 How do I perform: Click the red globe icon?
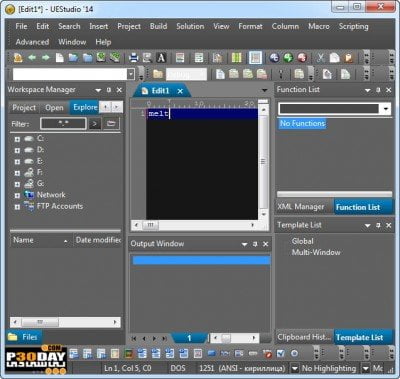click(x=302, y=58)
